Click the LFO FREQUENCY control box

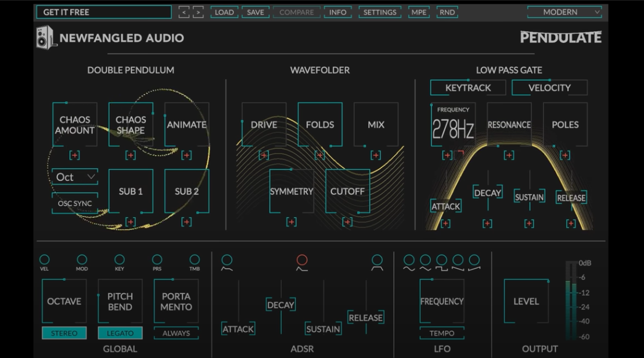point(442,301)
